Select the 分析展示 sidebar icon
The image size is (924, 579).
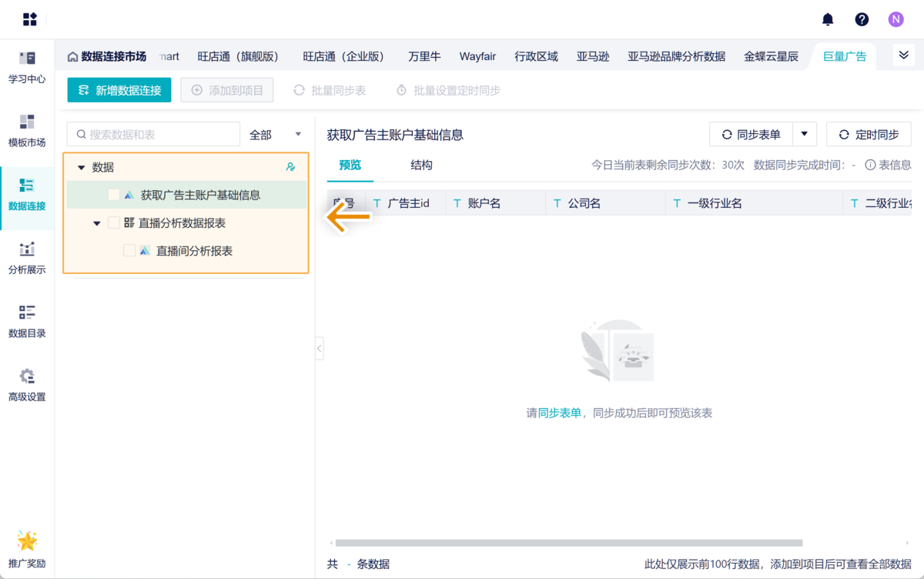(x=27, y=258)
